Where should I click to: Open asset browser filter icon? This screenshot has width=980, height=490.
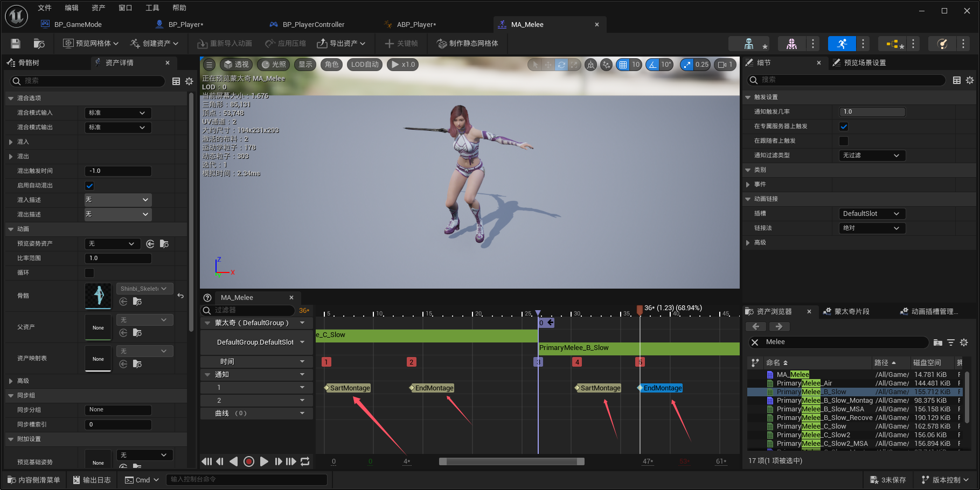pyautogui.click(x=951, y=342)
